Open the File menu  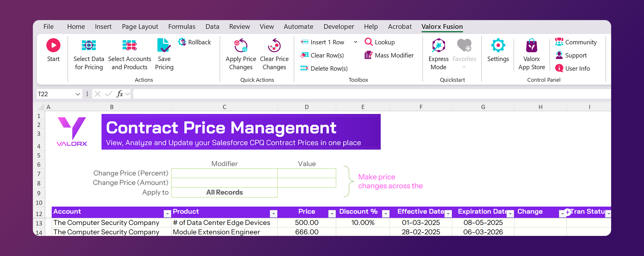pos(48,27)
